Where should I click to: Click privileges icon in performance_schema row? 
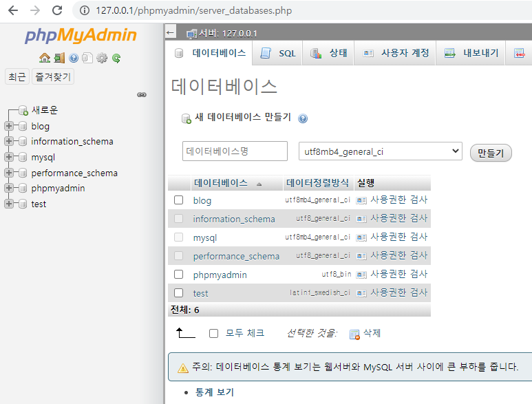pos(361,256)
